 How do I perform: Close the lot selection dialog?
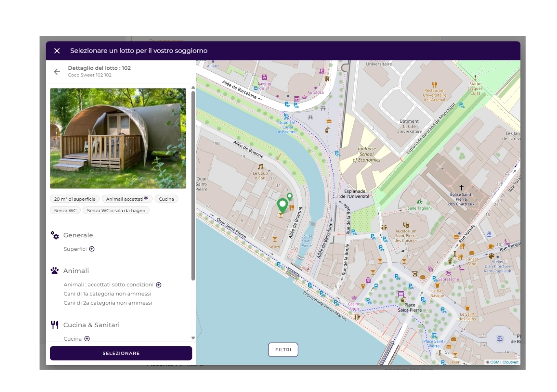(x=57, y=51)
